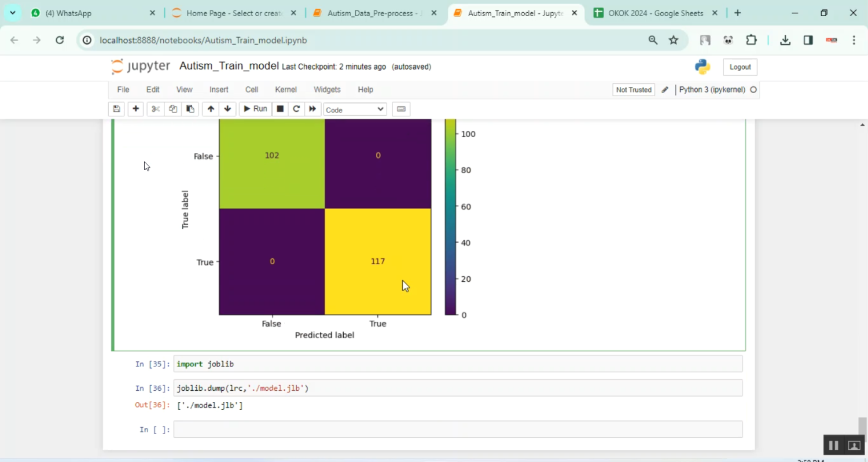The width and height of the screenshot is (868, 462).
Task: Move the selected cell down
Action: pos(227,109)
